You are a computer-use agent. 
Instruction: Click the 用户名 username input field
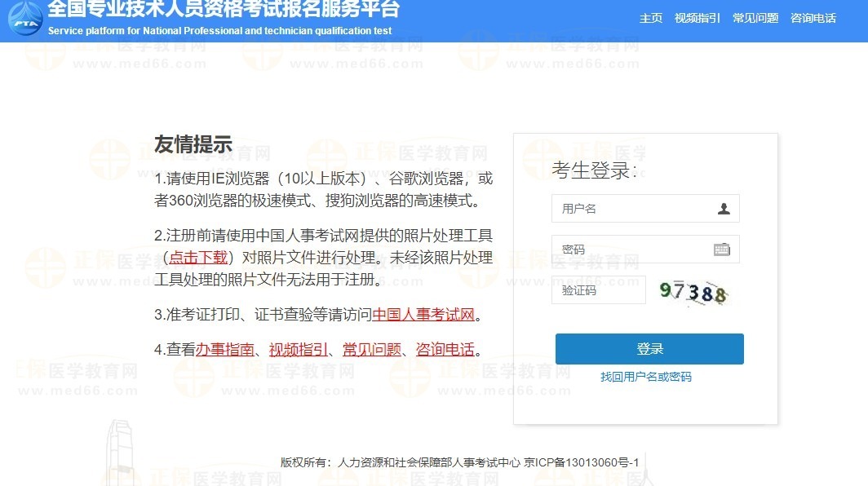point(628,209)
